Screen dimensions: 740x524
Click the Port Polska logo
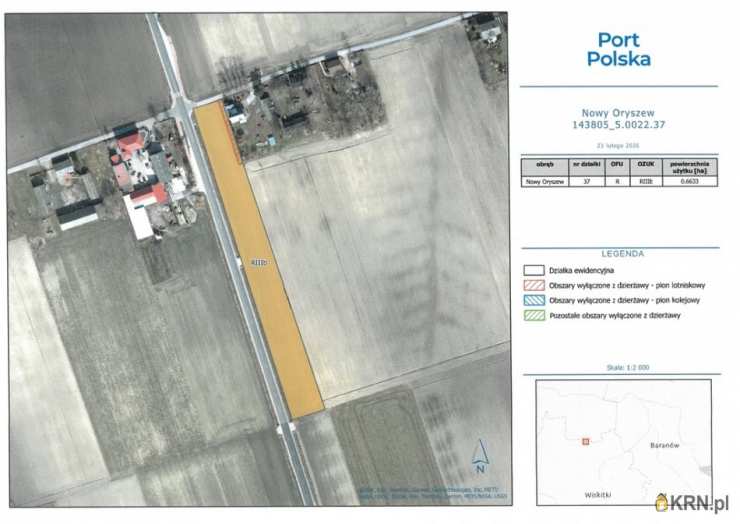point(623,49)
